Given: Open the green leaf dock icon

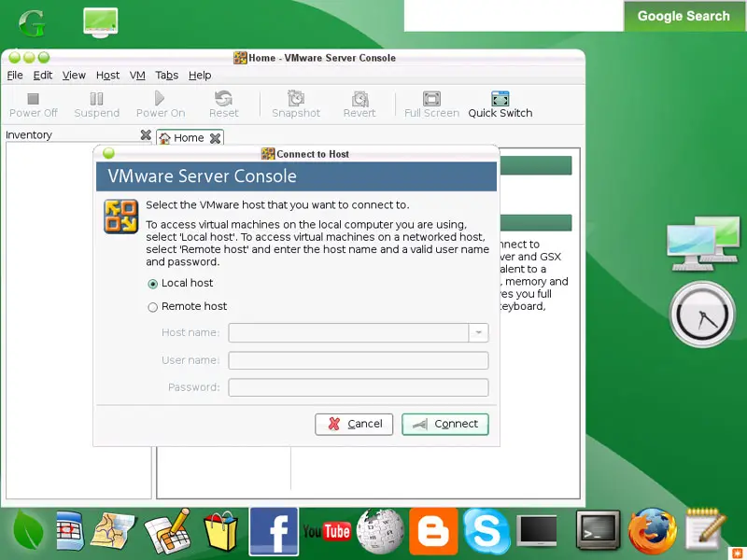Looking at the screenshot, I should click(x=28, y=529).
